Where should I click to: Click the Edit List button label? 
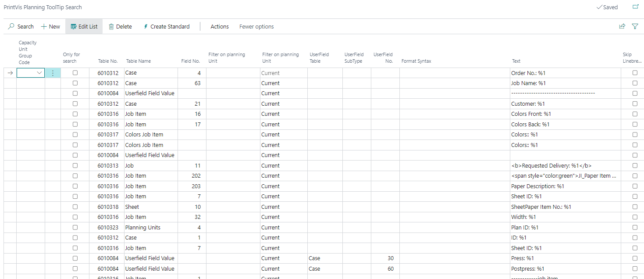88,27
